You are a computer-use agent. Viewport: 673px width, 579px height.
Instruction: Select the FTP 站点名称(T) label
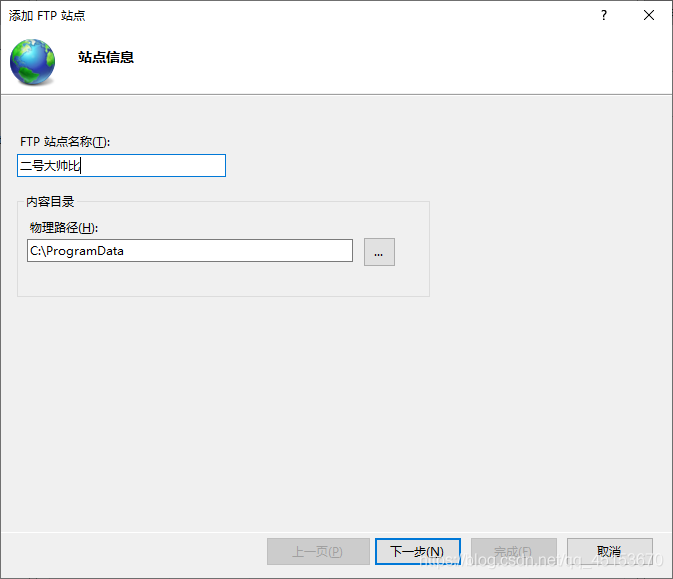[65, 142]
